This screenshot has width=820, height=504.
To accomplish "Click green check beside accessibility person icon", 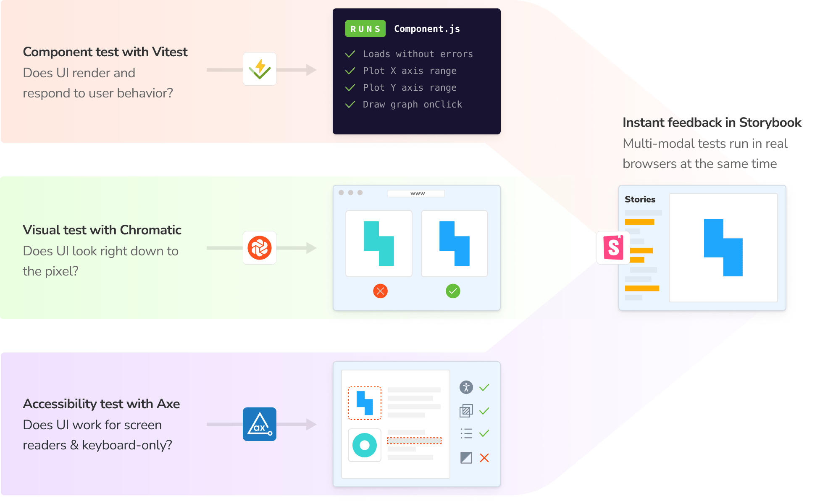I will [x=484, y=387].
